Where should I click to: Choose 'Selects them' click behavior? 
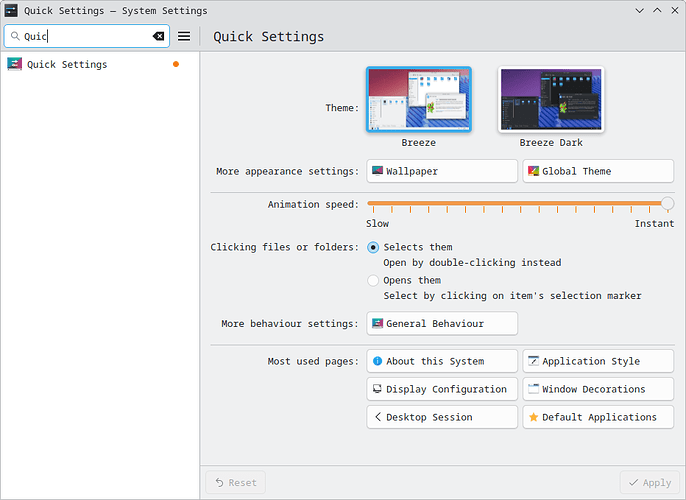(x=373, y=247)
